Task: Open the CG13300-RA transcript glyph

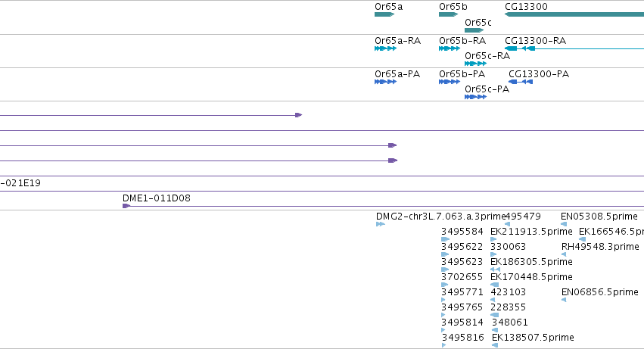Action: (x=574, y=48)
